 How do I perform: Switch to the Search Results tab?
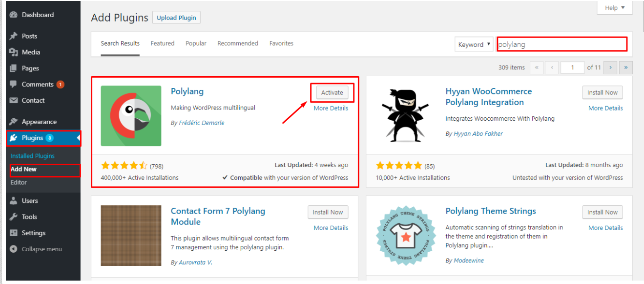click(x=120, y=44)
